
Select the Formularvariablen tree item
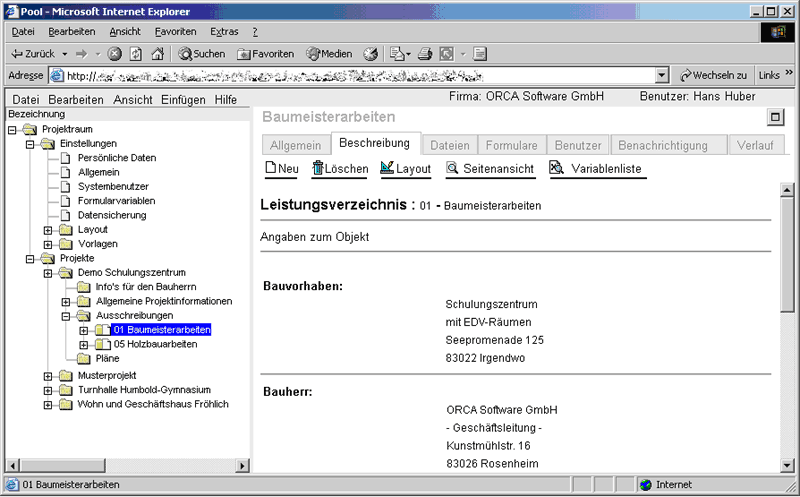(x=116, y=201)
